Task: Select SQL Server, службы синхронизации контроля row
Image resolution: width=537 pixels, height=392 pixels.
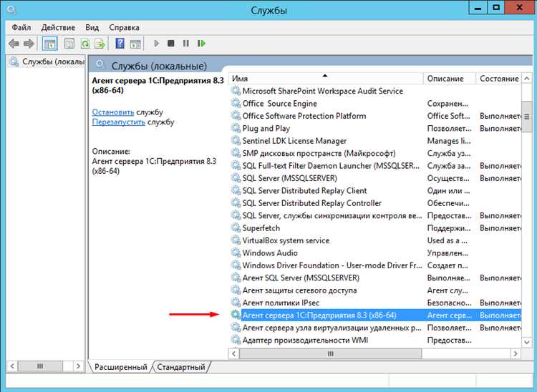Action: [375, 215]
